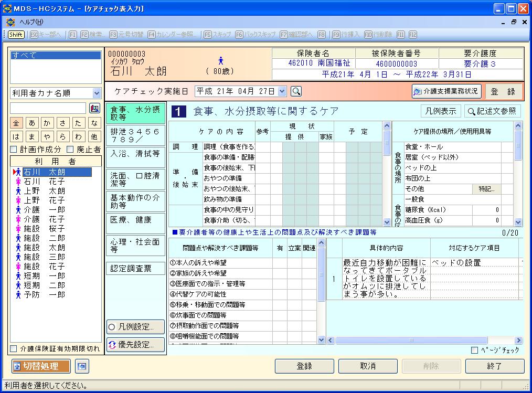Open the care check date dropdown arrow

click(282, 91)
